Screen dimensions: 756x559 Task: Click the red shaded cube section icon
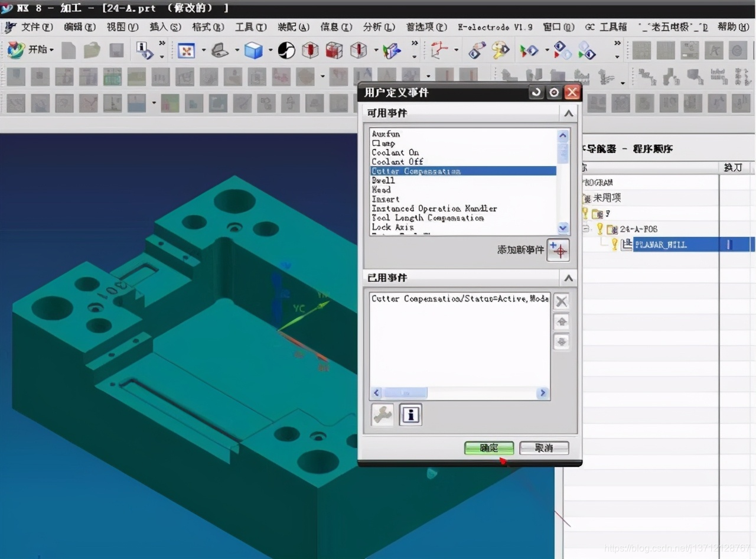334,50
